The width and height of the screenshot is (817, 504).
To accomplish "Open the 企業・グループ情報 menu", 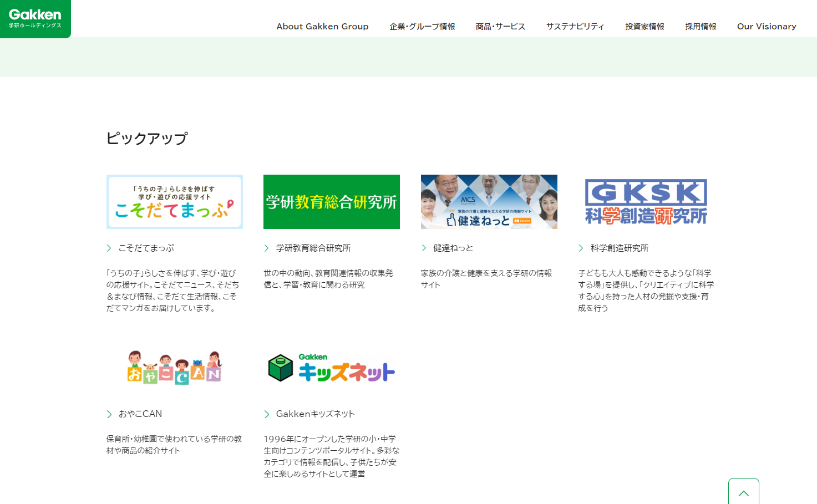I will click(x=422, y=27).
